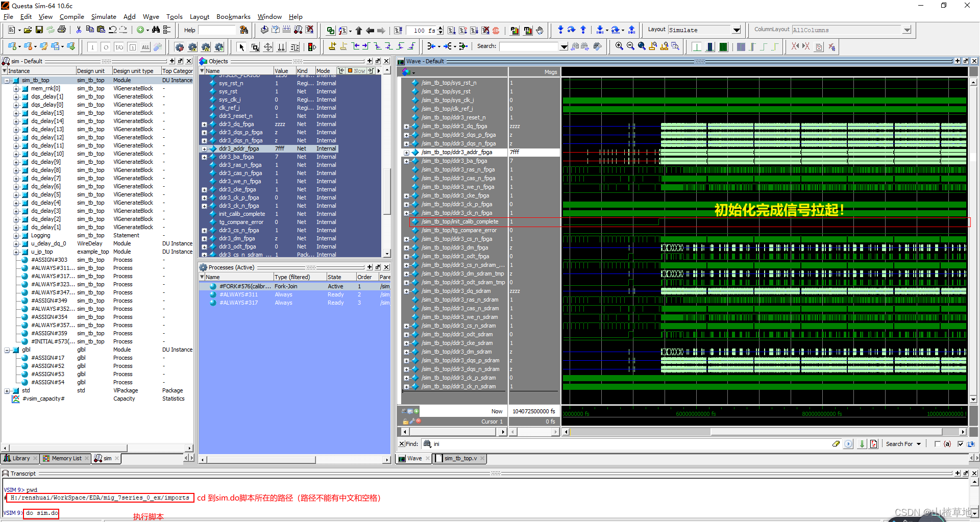Click the traffic light breakpoint icon
Viewport: 980px width, 522px height.
312,47
